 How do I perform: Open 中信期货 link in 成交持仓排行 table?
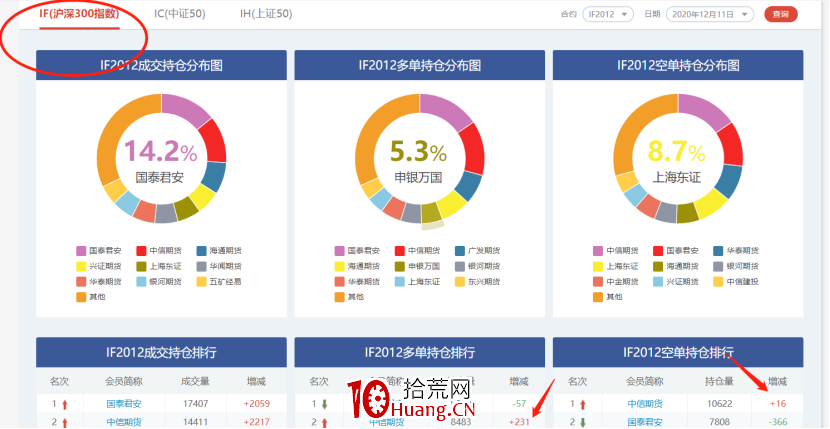[124, 422]
